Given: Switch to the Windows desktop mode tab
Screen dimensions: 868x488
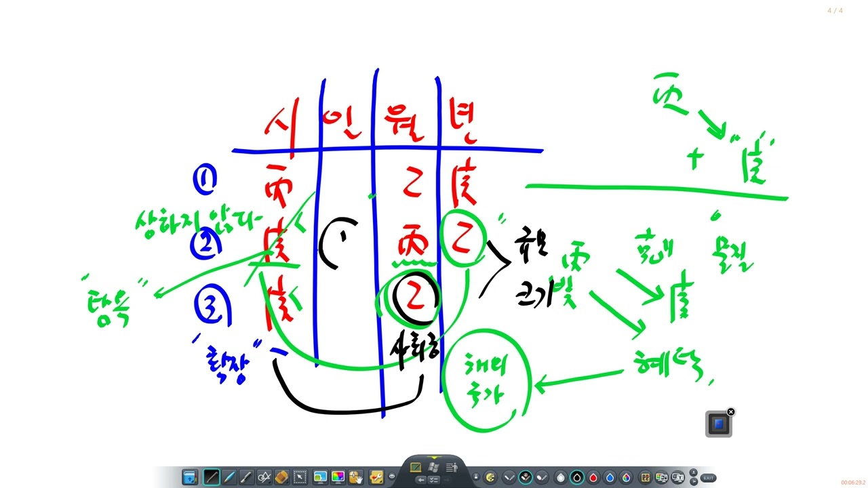Looking at the screenshot, I should pyautogui.click(x=433, y=467).
